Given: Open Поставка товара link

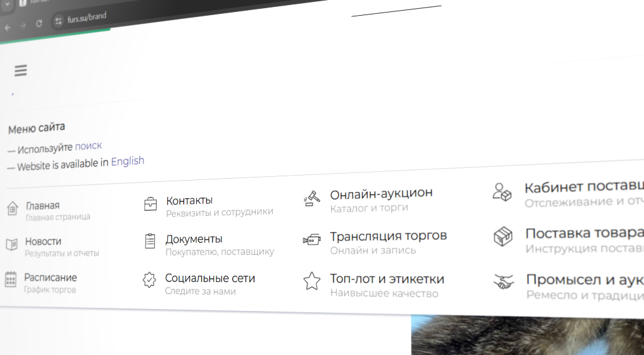Looking at the screenshot, I should (x=584, y=234).
